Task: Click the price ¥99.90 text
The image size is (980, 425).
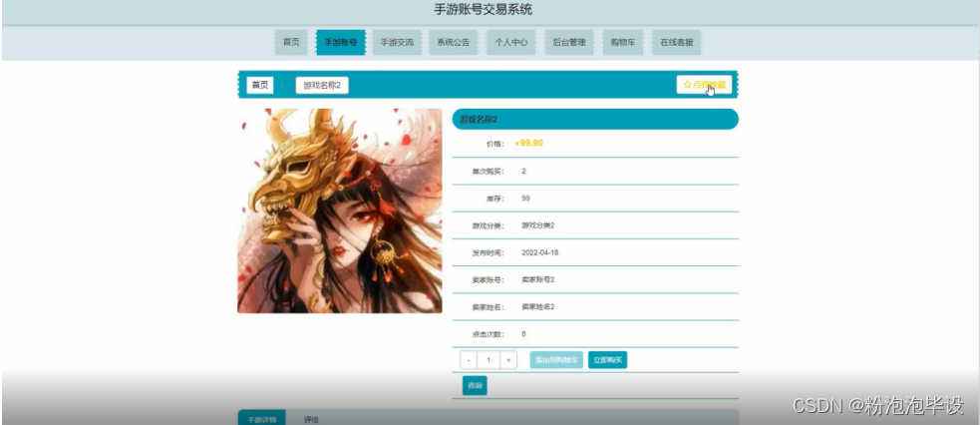Action: (528, 143)
